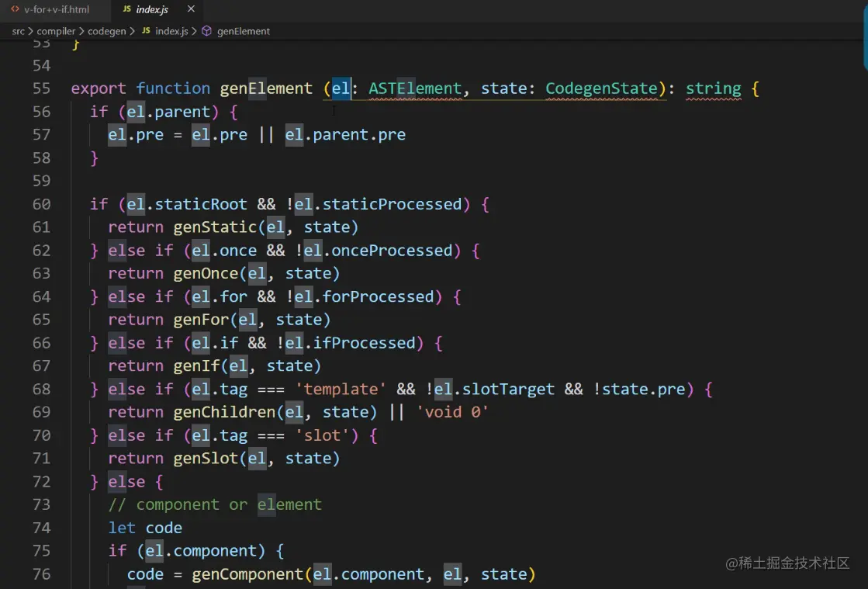Click the cube symbol icon before genElement
Viewport: 868px width, 589px height.
tap(206, 32)
